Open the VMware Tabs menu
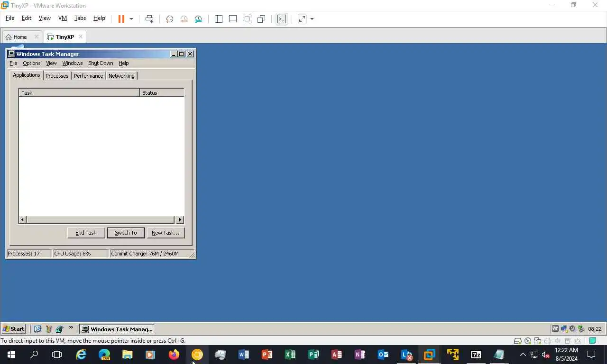This screenshot has height=364, width=607. 80,18
